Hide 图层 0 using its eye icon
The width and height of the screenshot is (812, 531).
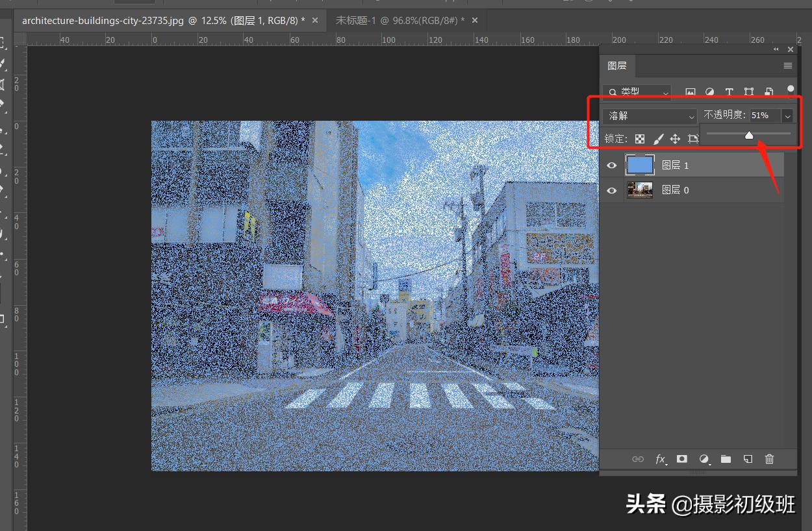[x=611, y=190]
